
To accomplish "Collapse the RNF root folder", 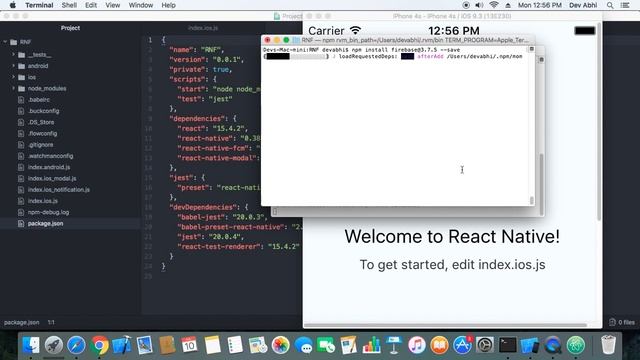I will click(x=5, y=42).
